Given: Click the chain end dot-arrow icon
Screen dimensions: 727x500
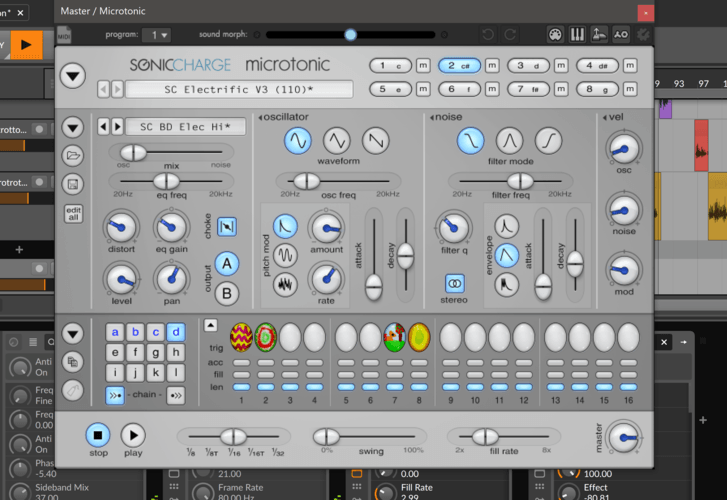Looking at the screenshot, I should point(176,395).
